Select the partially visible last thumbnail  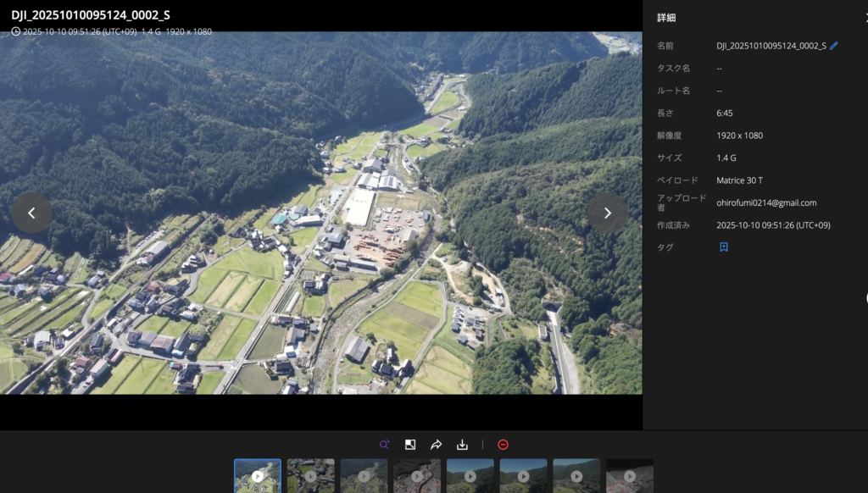pyautogui.click(x=630, y=476)
